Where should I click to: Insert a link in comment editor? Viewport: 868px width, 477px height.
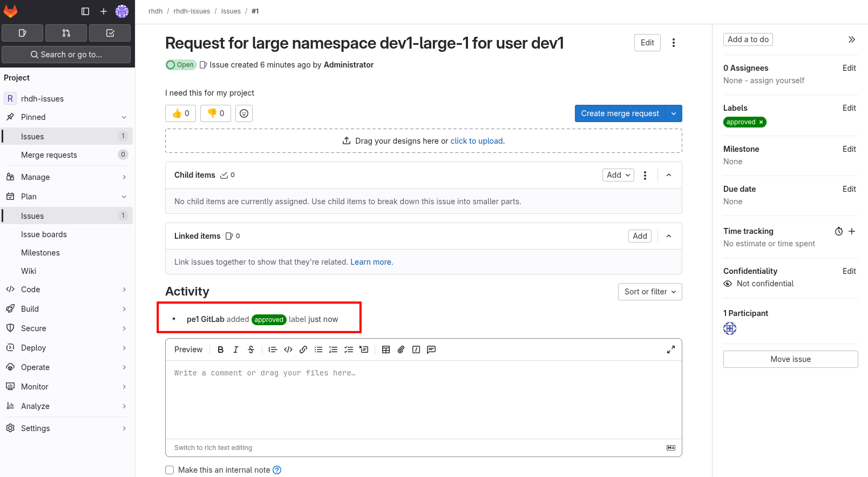(x=303, y=350)
